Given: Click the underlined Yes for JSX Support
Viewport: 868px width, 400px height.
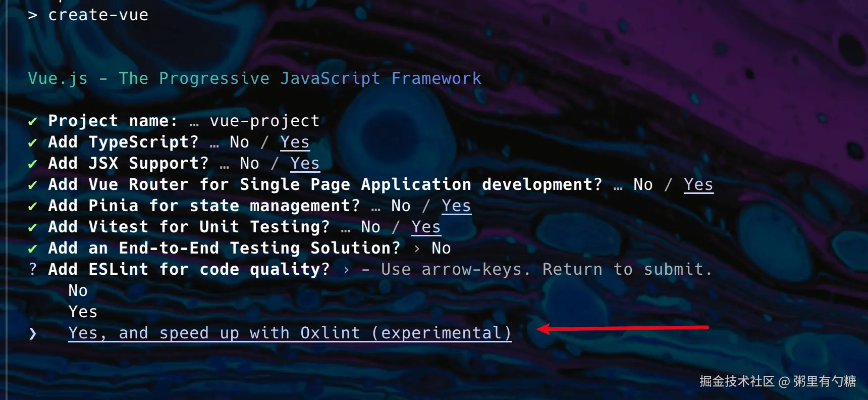Looking at the screenshot, I should (305, 164).
